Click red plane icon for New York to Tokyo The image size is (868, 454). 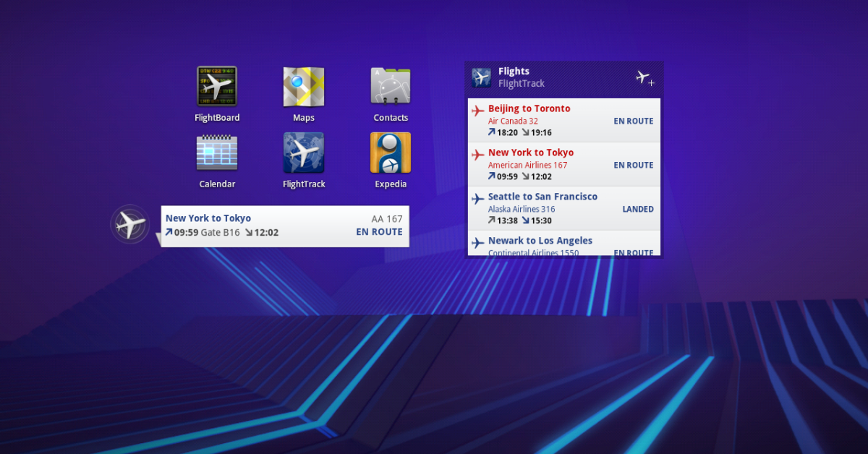[x=478, y=155]
